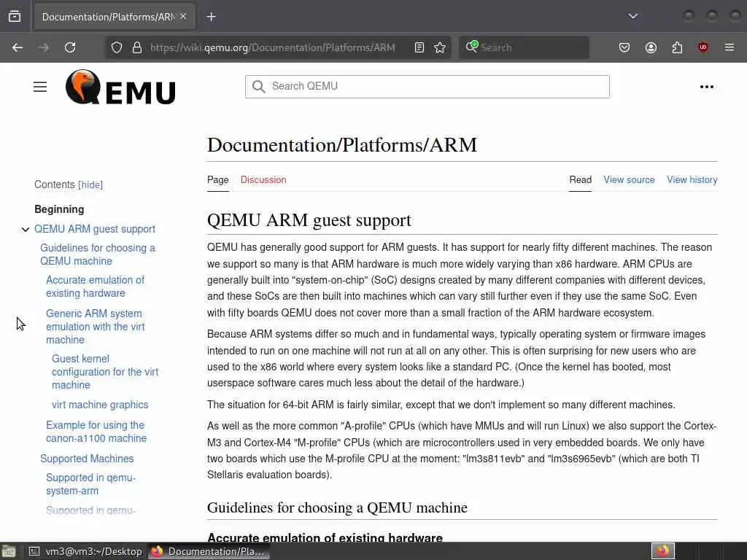
Task: Collapse QEMU ARM guest support section
Action: pyautogui.click(x=26, y=230)
